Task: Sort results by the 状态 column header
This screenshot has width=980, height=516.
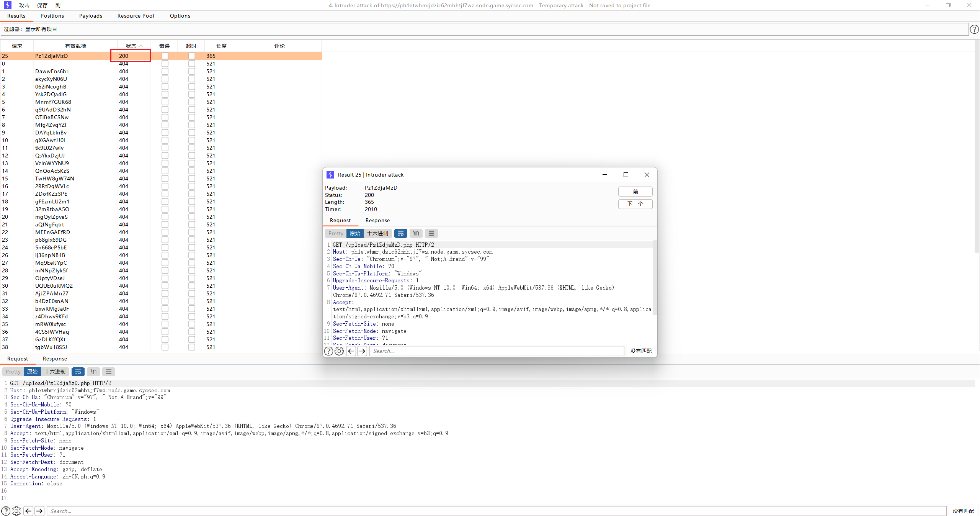Action: point(131,46)
